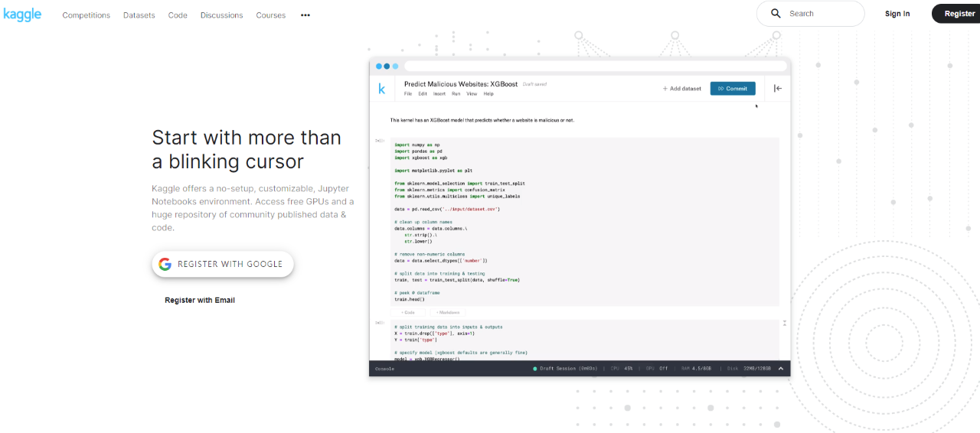This screenshot has height=433, width=980.
Task: Click the first code cell with import numpy
Action: tap(585, 222)
